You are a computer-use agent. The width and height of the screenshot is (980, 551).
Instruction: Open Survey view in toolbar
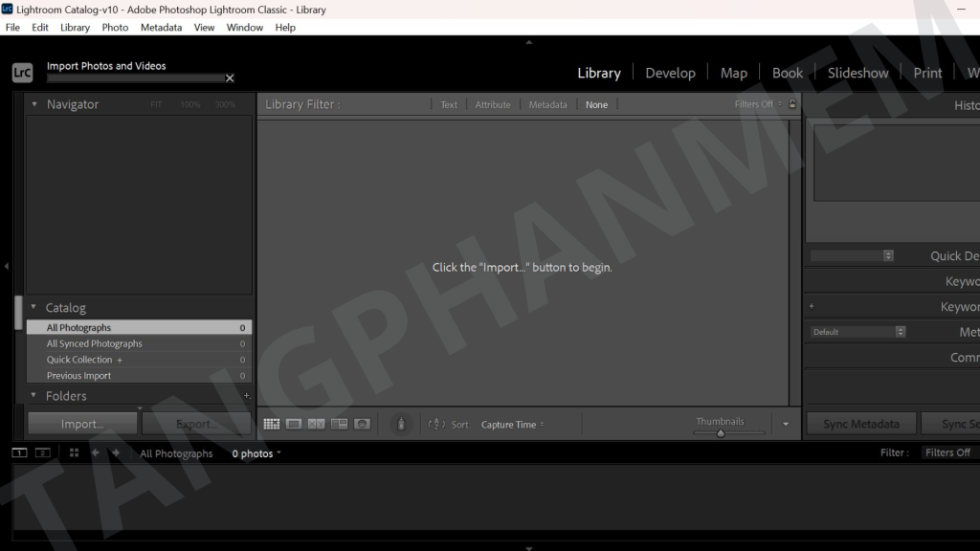coord(339,424)
